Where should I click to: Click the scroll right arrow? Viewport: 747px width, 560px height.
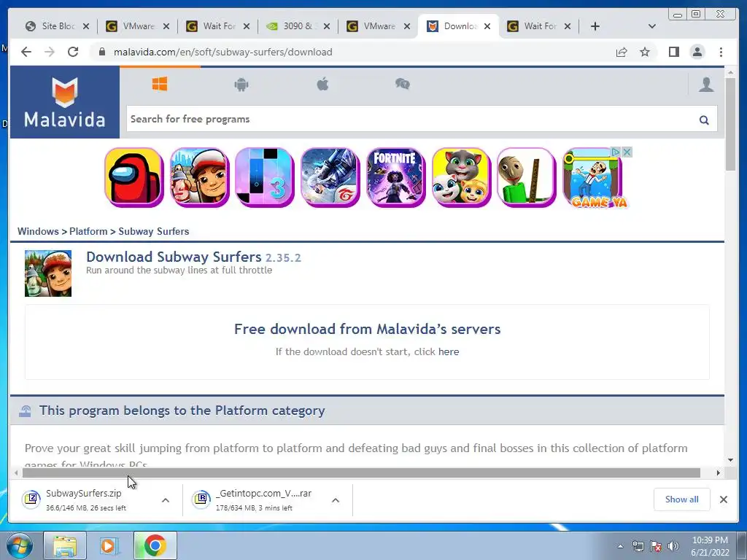719,472
